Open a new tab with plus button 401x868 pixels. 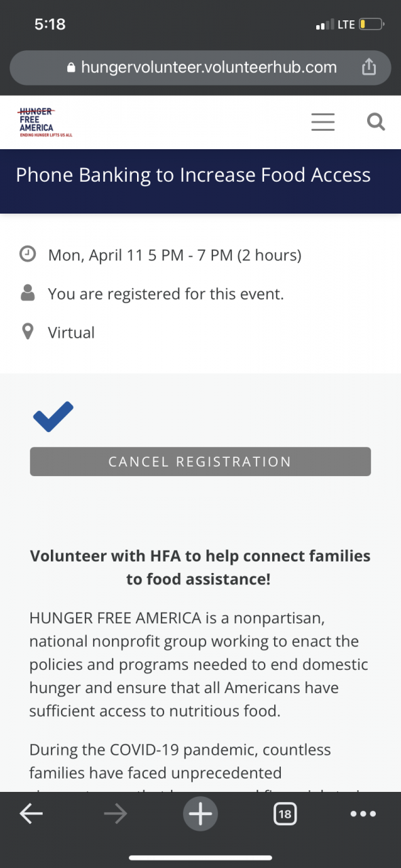tap(200, 814)
